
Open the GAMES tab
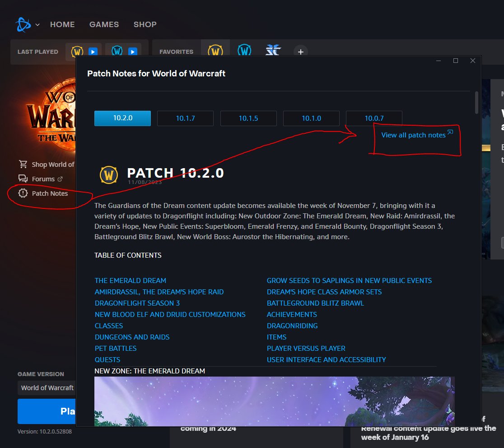point(104,24)
